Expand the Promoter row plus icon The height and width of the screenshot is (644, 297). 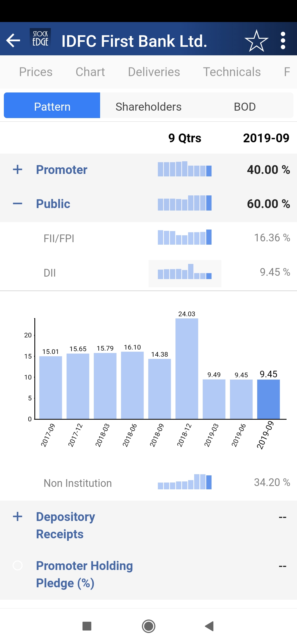click(18, 170)
